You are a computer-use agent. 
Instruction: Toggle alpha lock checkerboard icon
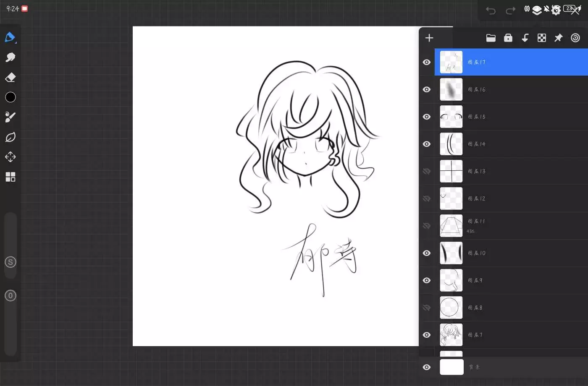tap(542, 38)
